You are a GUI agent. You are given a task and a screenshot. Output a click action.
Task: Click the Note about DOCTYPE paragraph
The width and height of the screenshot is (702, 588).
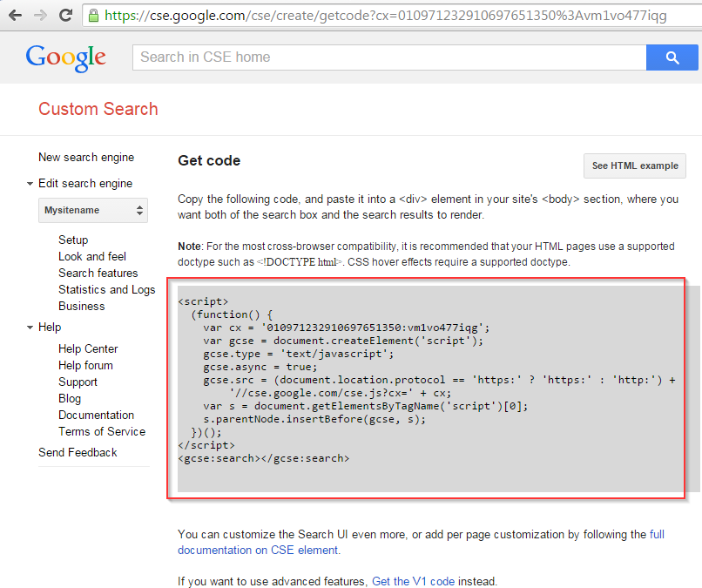click(426, 254)
